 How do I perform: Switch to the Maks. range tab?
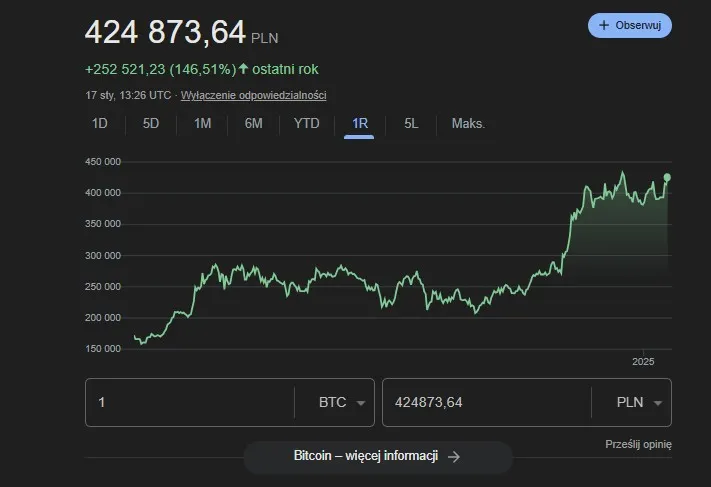[468, 124]
